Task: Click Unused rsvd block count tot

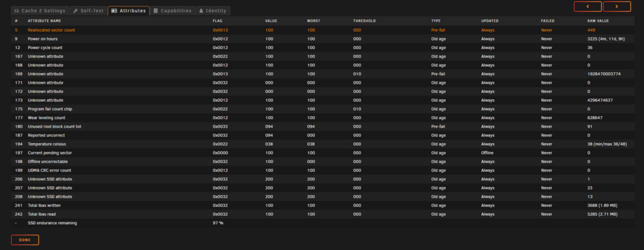Action: point(54,127)
